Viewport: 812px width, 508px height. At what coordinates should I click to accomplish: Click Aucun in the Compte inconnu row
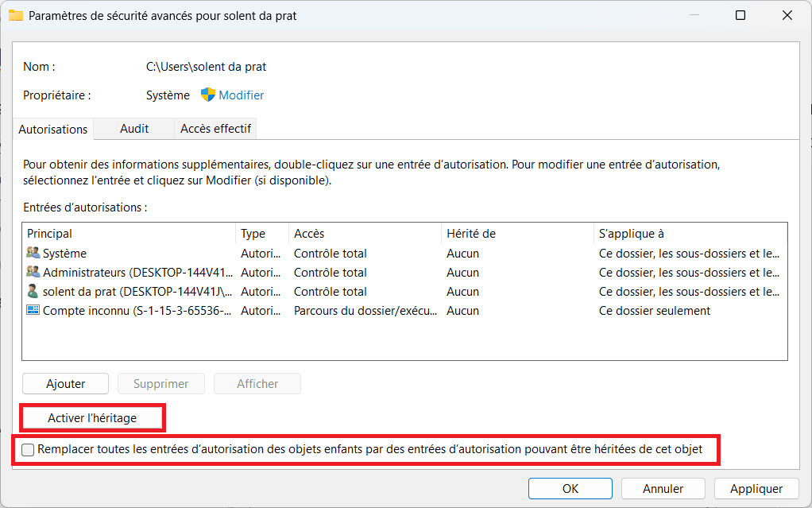[463, 311]
